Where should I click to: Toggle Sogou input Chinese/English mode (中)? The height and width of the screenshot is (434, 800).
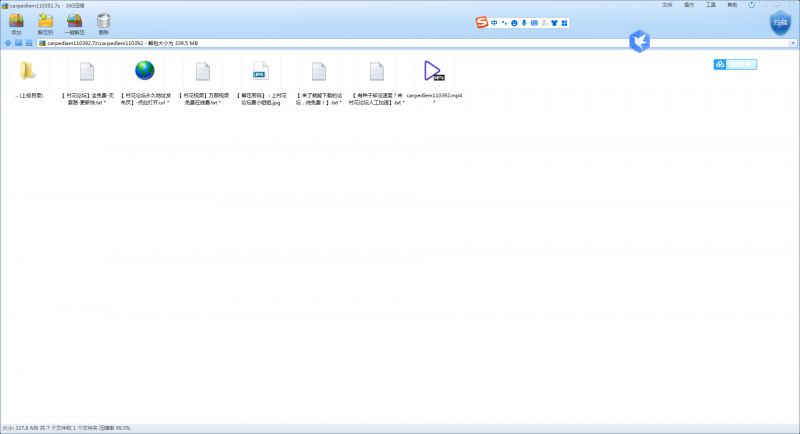[x=494, y=22]
